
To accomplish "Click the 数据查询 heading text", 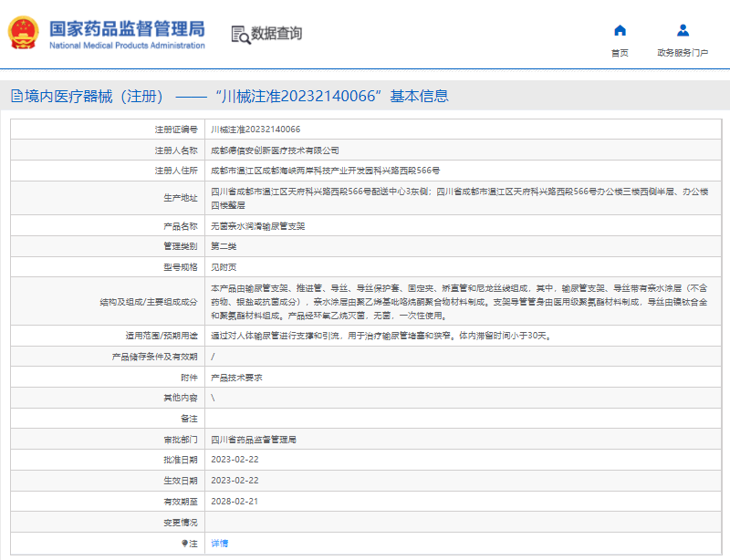I will click(x=276, y=34).
